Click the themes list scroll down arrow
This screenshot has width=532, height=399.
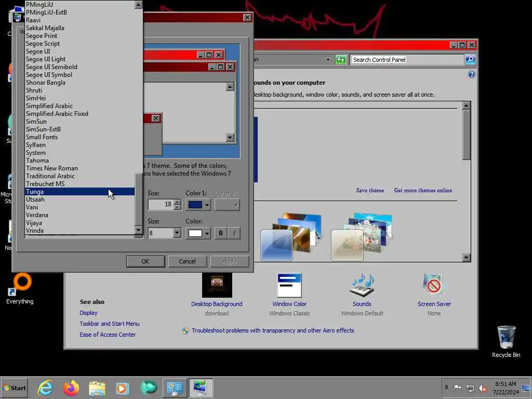467,258
